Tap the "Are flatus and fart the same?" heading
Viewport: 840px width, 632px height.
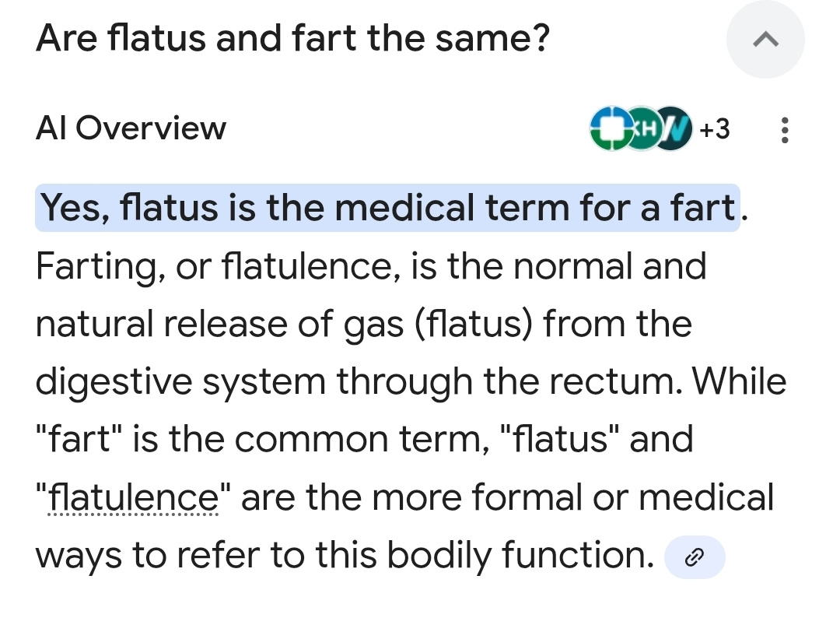click(292, 37)
